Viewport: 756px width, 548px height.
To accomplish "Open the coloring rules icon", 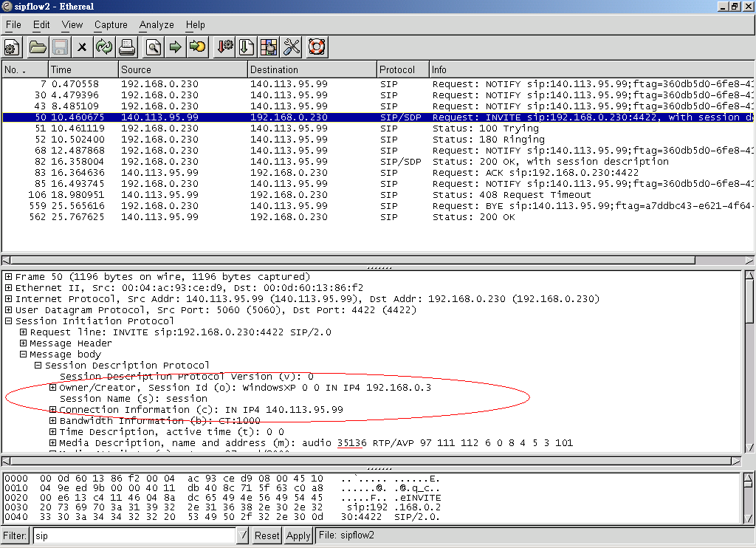I will click(269, 47).
